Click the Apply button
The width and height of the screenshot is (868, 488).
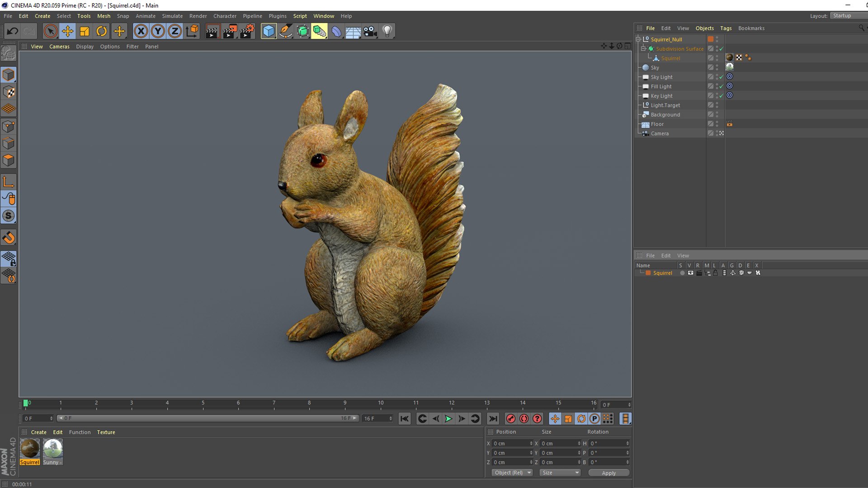pos(609,473)
